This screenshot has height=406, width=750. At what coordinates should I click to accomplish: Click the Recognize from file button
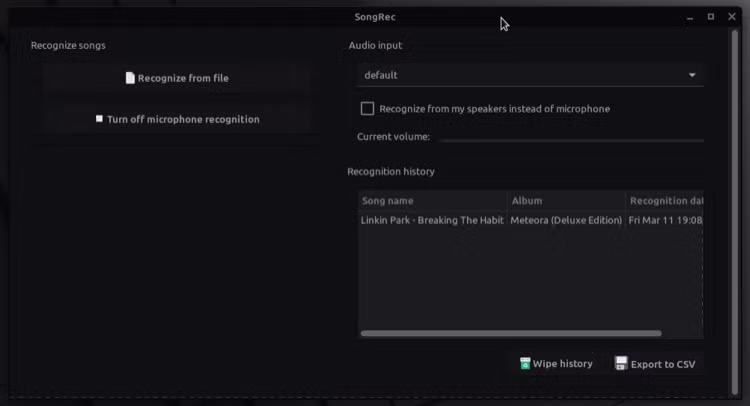[177, 78]
